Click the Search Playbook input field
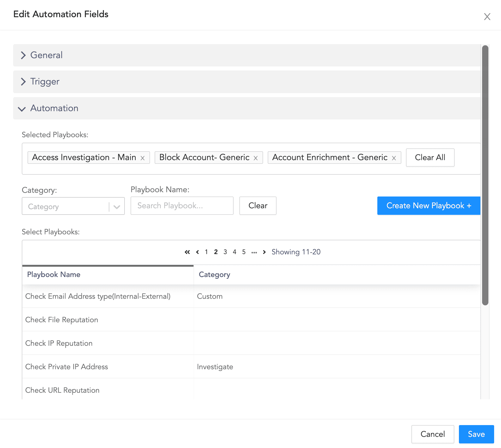 tap(182, 206)
